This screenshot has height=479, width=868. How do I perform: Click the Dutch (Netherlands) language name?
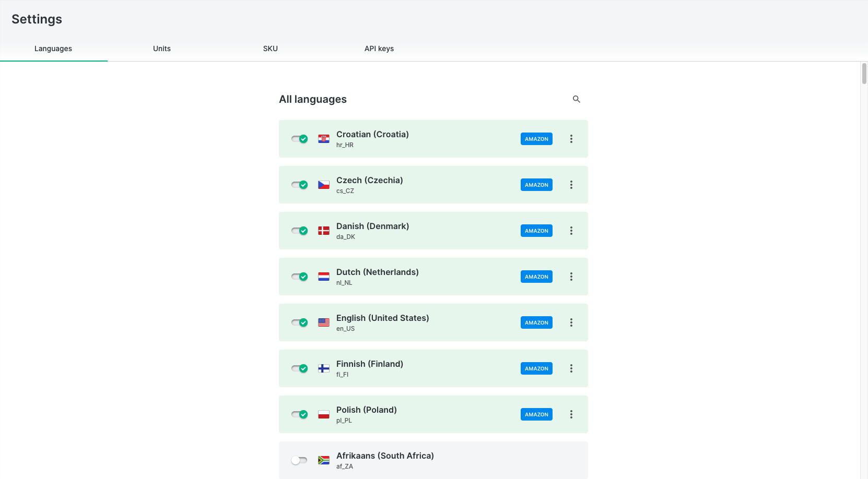378,272
